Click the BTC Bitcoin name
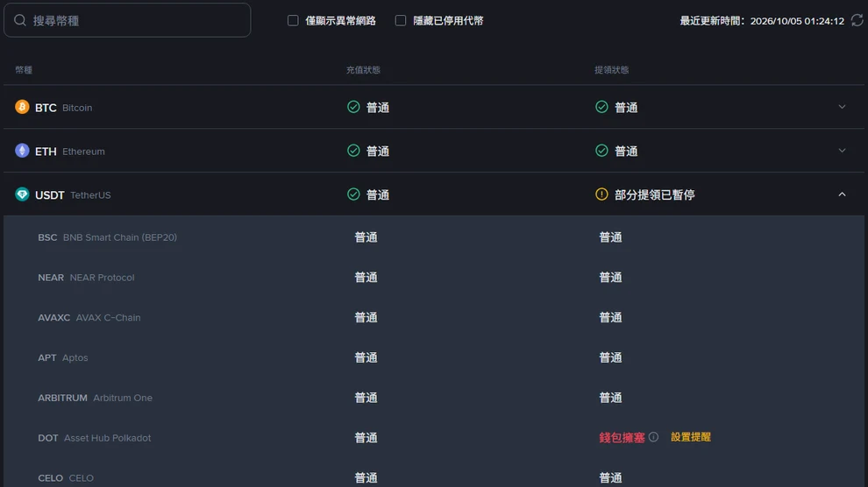 [x=64, y=107]
